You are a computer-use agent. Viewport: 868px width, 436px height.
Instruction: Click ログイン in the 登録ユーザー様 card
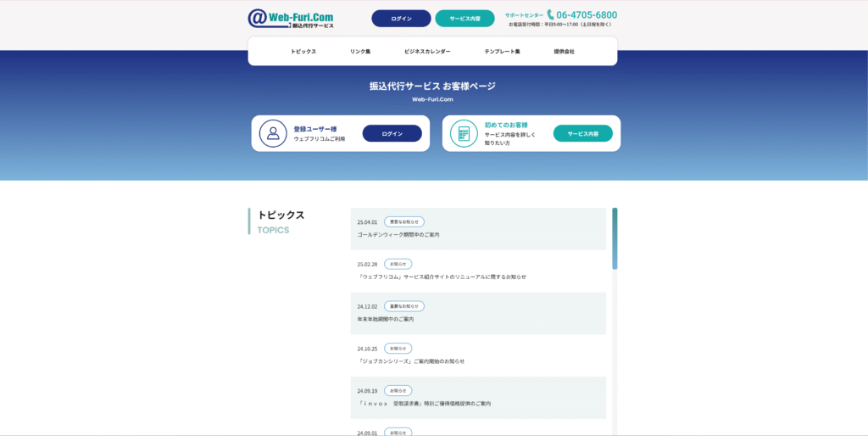click(392, 133)
